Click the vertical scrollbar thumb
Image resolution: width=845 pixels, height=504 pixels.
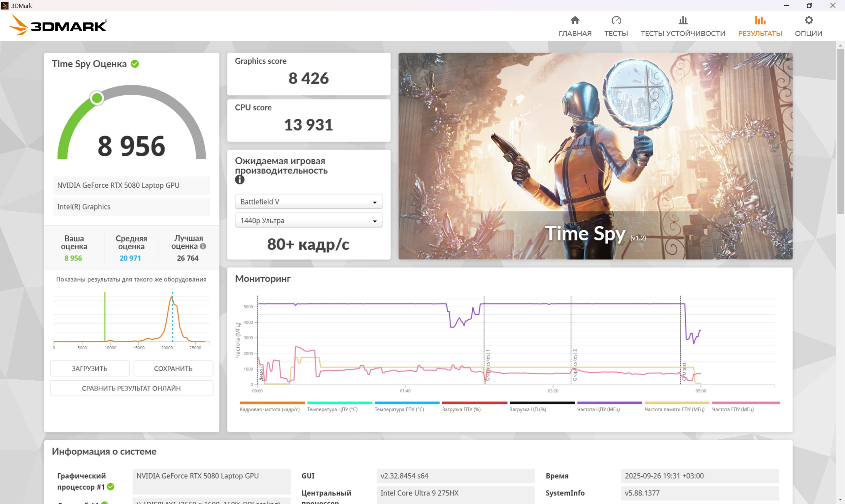pos(840,131)
